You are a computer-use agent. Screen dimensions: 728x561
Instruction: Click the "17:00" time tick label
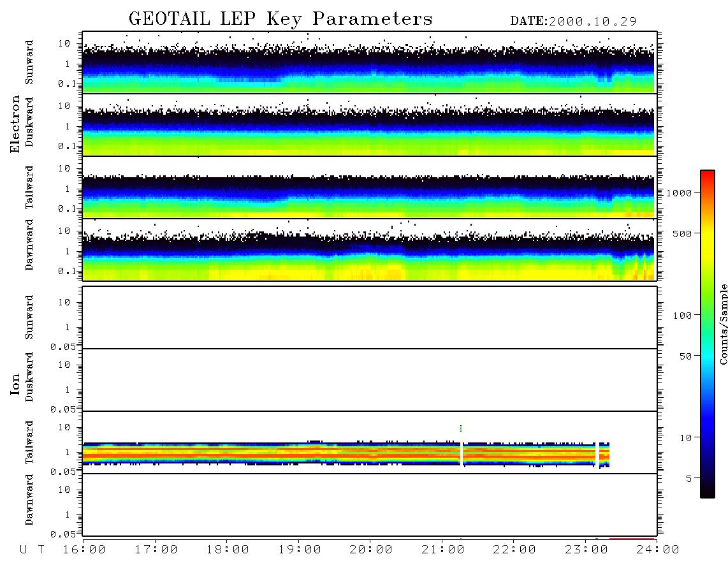156,550
